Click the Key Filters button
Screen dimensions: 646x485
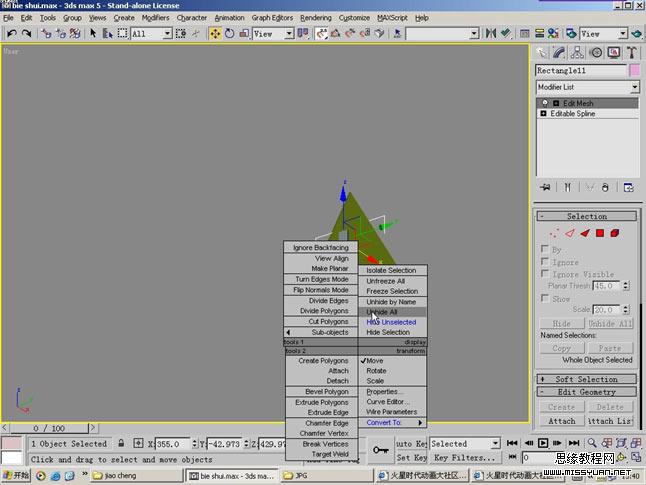point(465,457)
